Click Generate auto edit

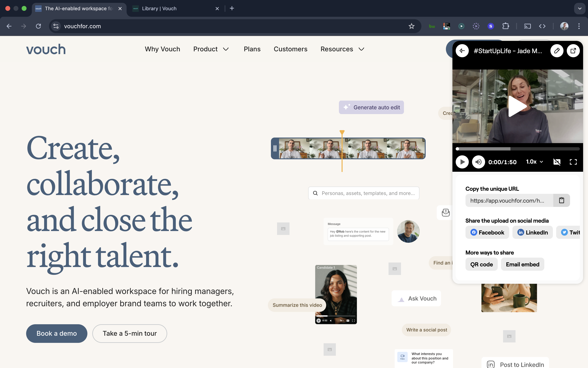(x=371, y=107)
